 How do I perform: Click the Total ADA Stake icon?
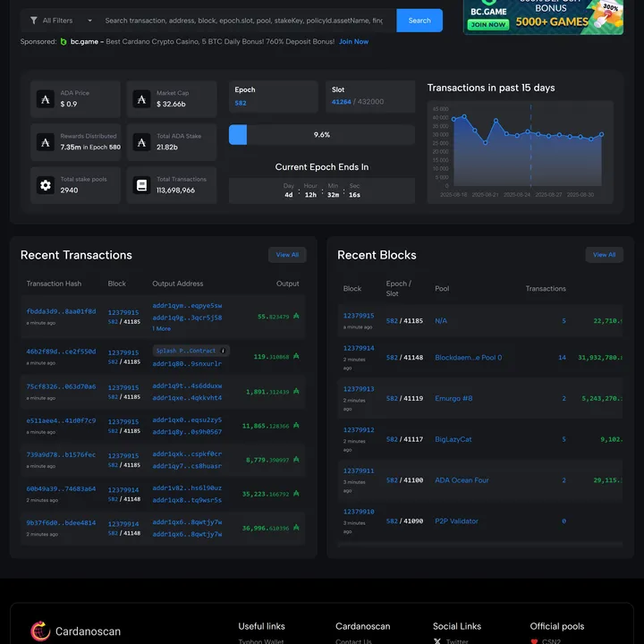point(140,142)
